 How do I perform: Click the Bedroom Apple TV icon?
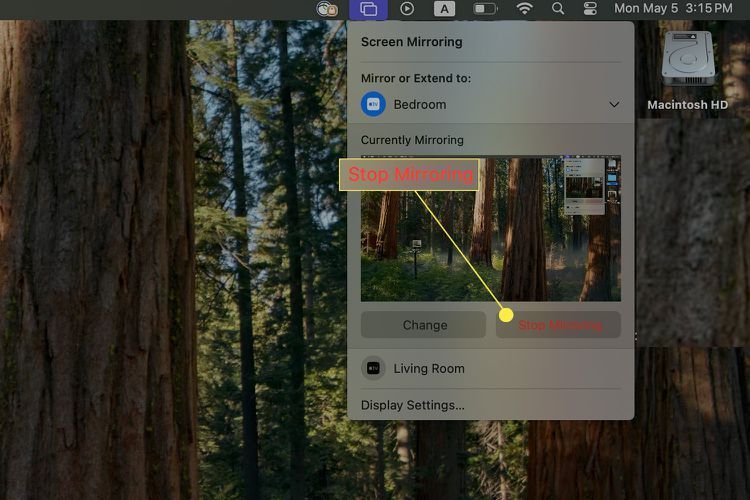[x=374, y=104]
